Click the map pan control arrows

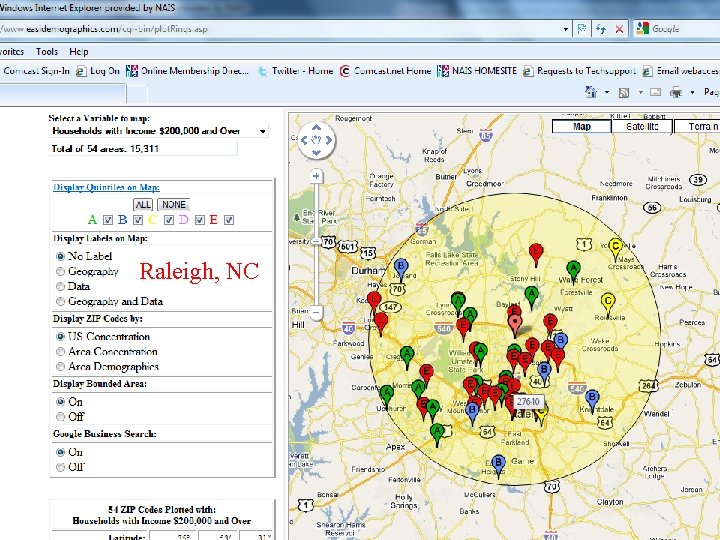tap(316, 140)
